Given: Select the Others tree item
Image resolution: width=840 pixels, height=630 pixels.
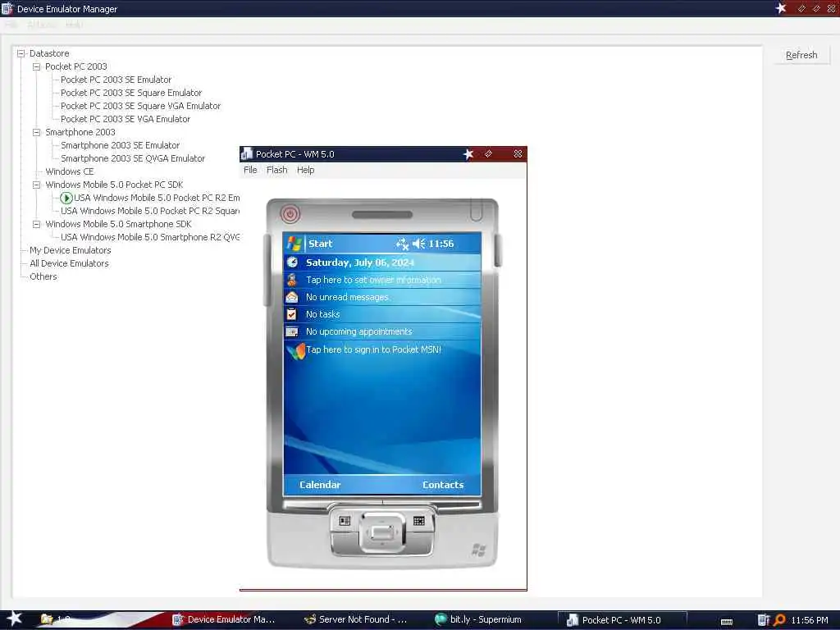Looking at the screenshot, I should [43, 276].
